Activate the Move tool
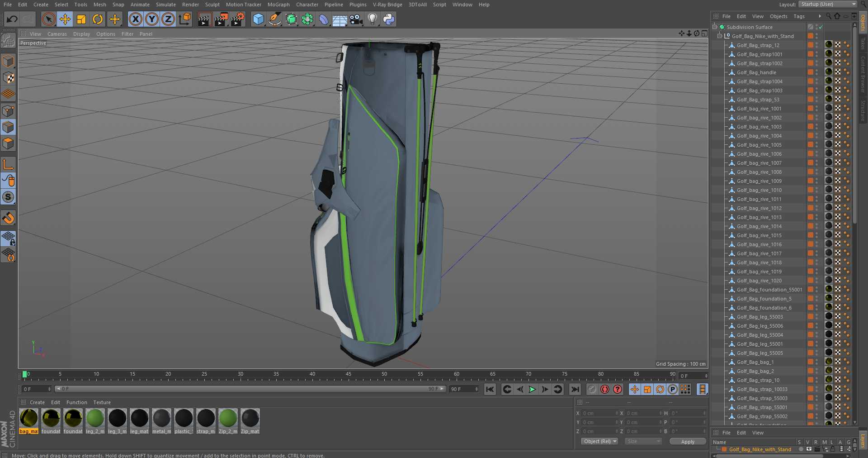Viewport: 868px width, 458px height. pos(65,19)
